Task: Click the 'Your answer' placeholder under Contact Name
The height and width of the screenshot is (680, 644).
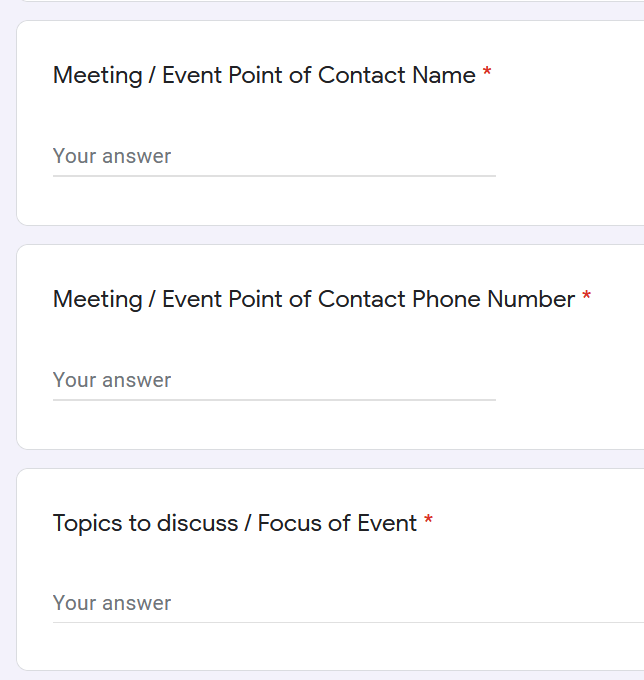Action: tap(112, 156)
